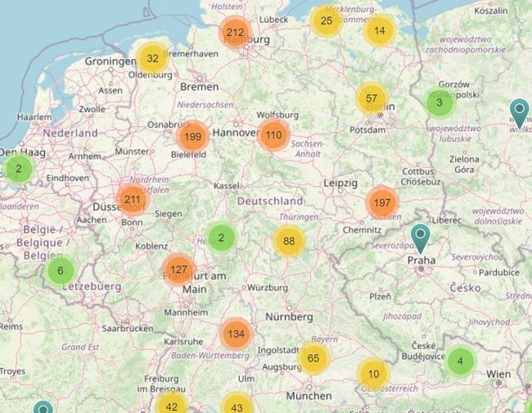This screenshot has width=532, height=413.
Task: Click the Saarbrücken city label
Action: click(x=128, y=329)
